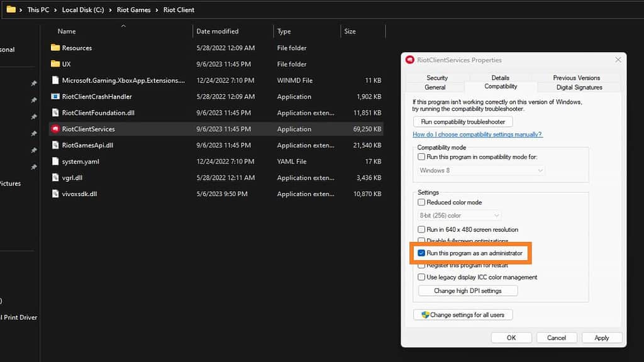Click the folder icon in address bar

click(11, 9)
